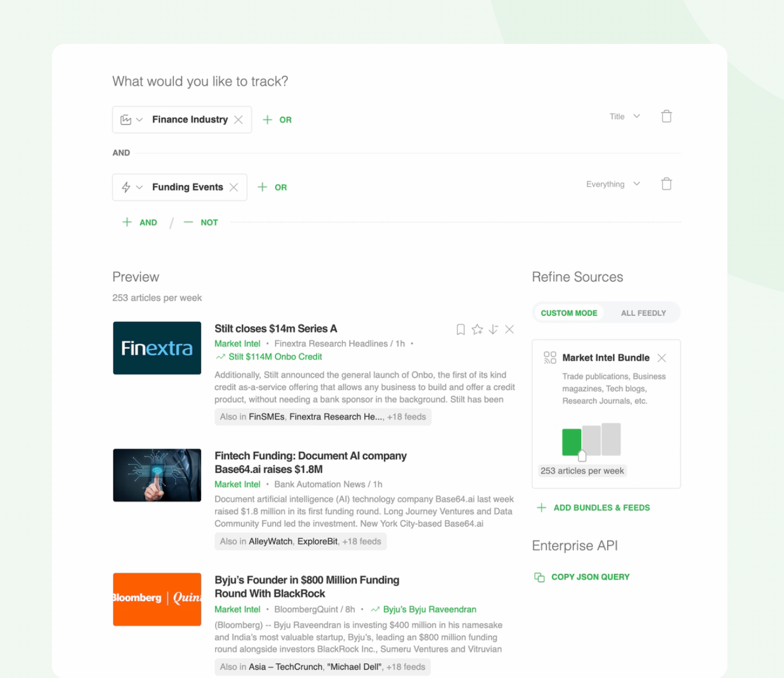Open Also in Asia – TechCrunch feeds chip
The width and height of the screenshot is (784, 678).
[x=323, y=666]
